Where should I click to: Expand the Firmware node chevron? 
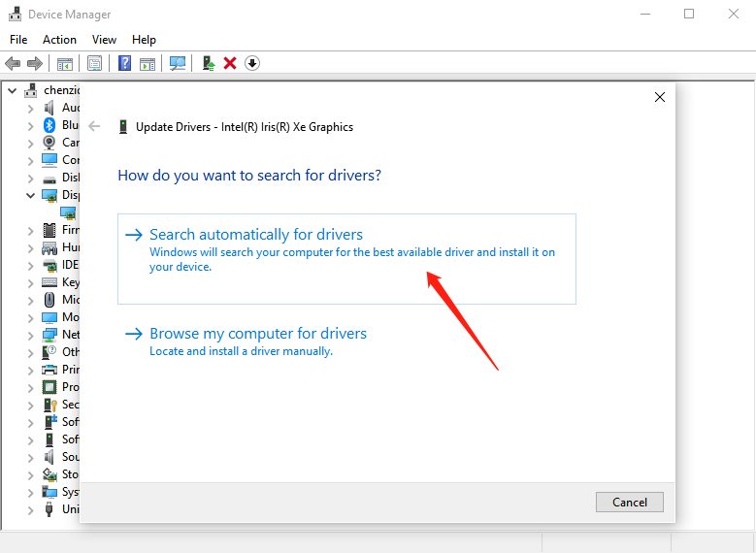click(31, 231)
